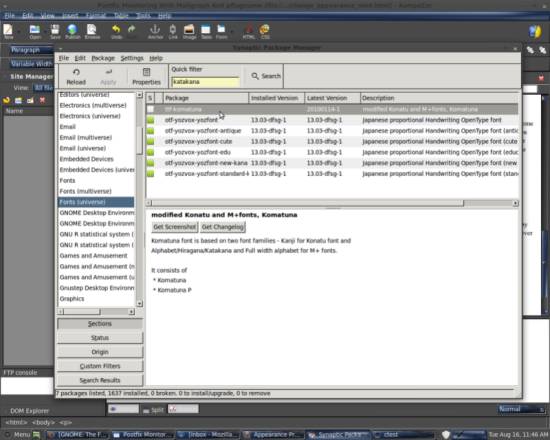Toggle status box of otf-komatuna package
Image resolution: width=550 pixels, height=440 pixels.
point(150,109)
